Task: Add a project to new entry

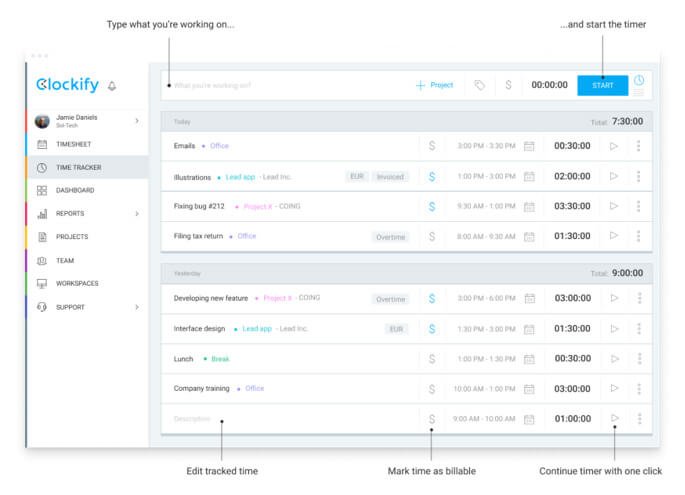Action: pos(434,85)
